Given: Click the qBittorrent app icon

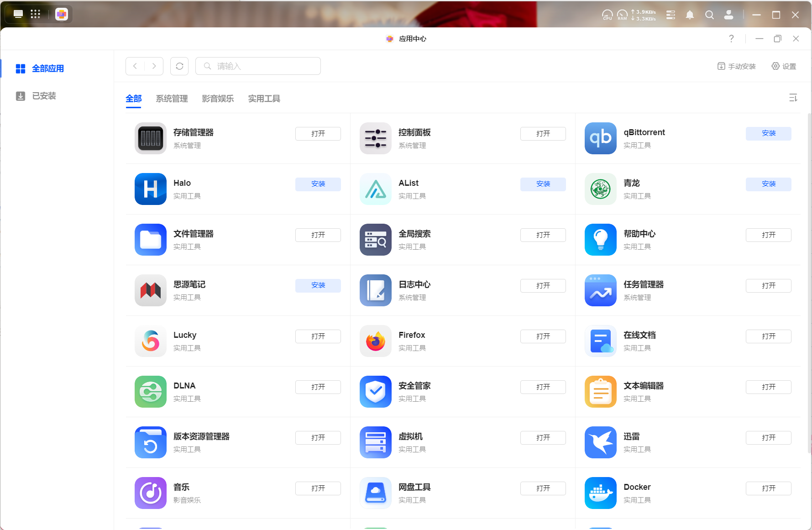Looking at the screenshot, I should pos(601,138).
